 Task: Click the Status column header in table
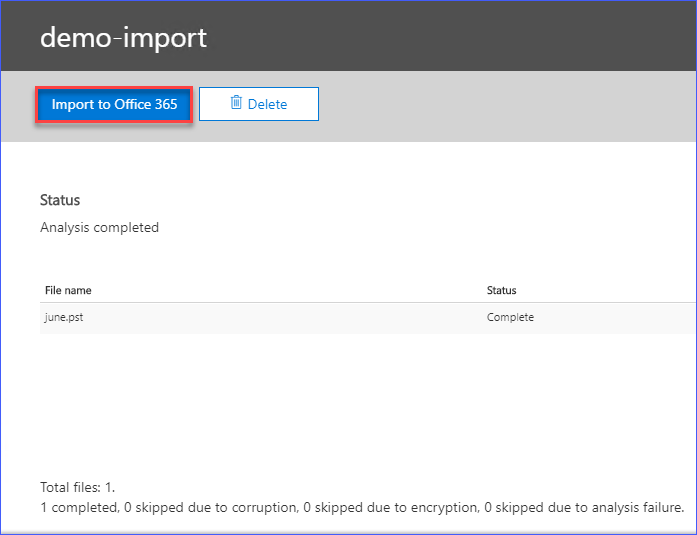[501, 291]
